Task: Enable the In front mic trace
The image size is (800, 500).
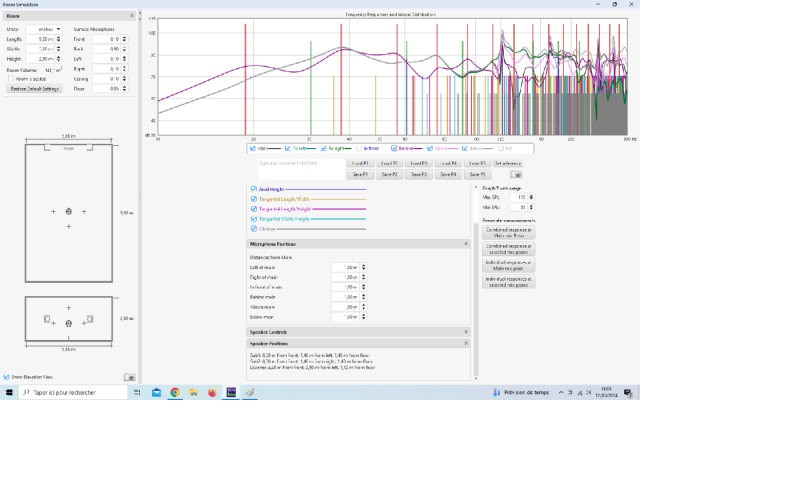Action: (359, 148)
